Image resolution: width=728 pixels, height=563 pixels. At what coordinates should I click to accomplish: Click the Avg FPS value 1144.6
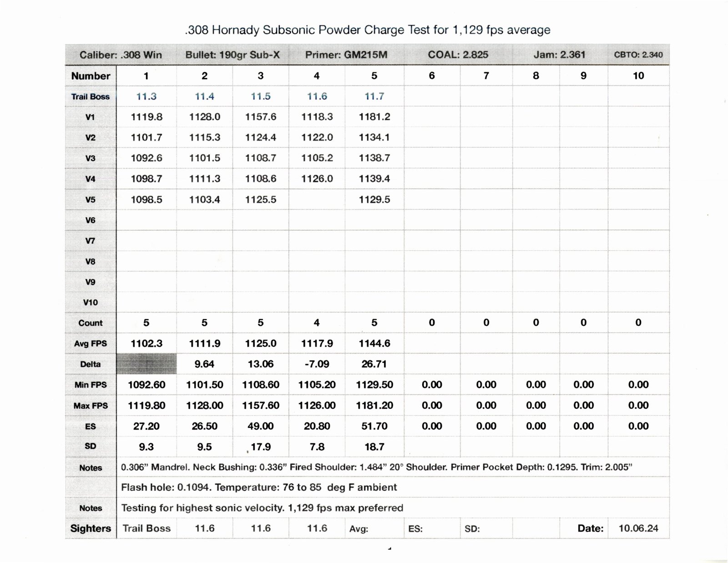(x=374, y=344)
